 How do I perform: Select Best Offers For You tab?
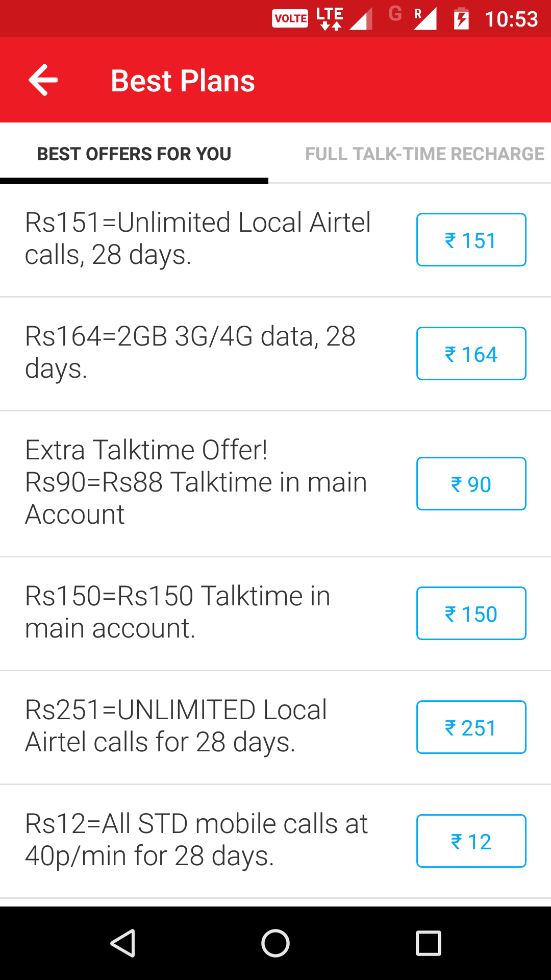pyautogui.click(x=134, y=154)
